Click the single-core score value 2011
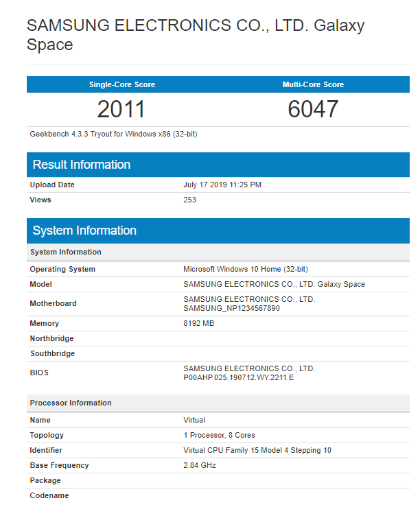Image resolution: width=420 pixels, height=507 pixels. (121, 109)
